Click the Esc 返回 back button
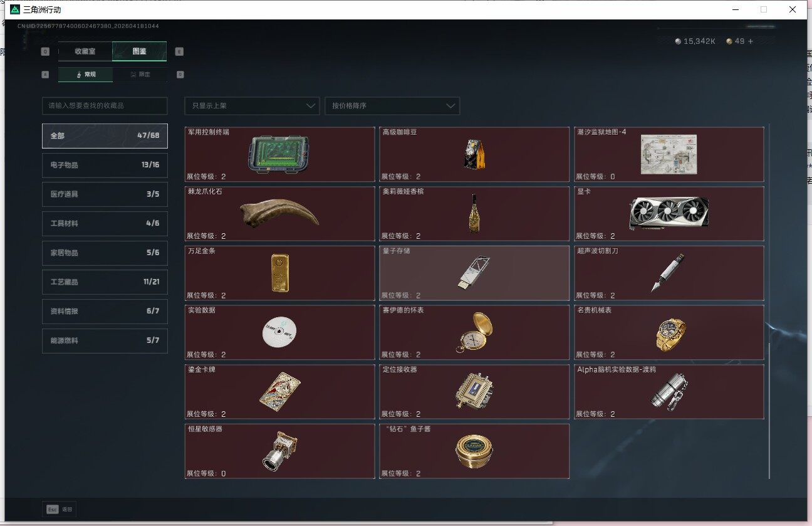 [x=60, y=510]
